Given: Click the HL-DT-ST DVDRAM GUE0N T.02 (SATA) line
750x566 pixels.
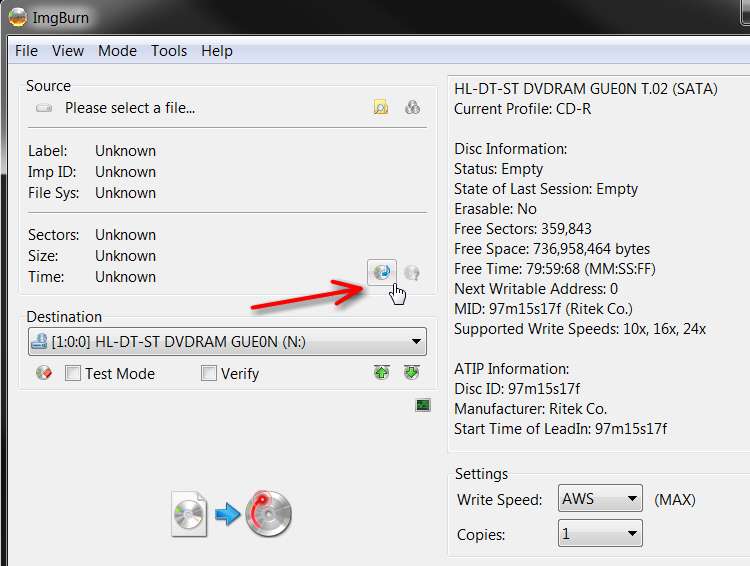Looking at the screenshot, I should coord(585,89).
